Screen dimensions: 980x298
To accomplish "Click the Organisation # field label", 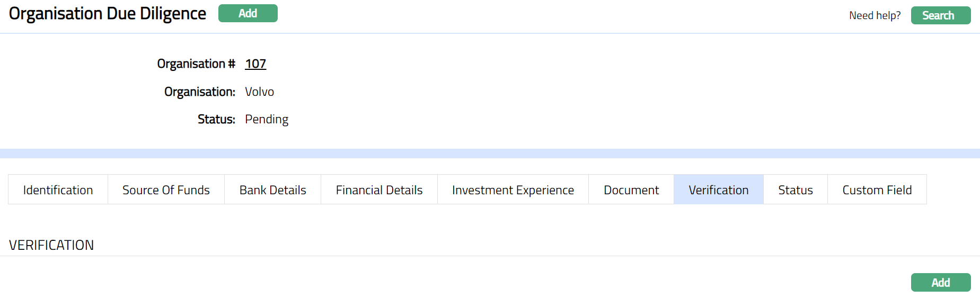I will 196,64.
